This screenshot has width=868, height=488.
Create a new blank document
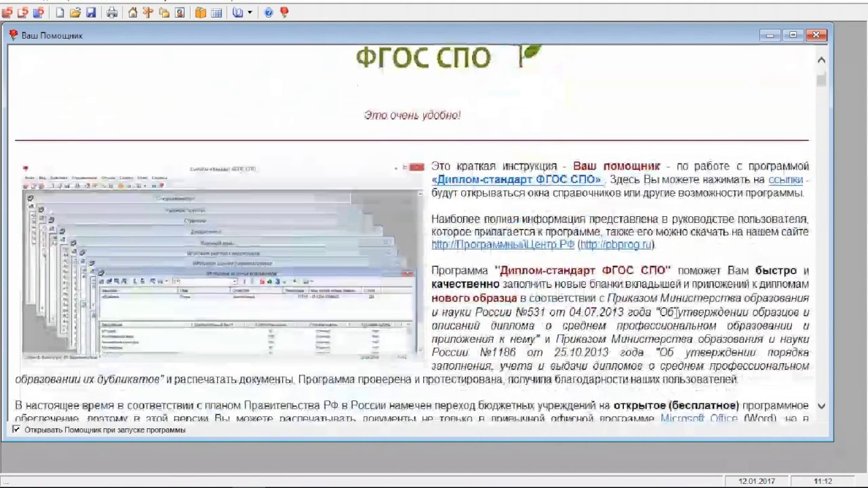pyautogui.click(x=60, y=12)
